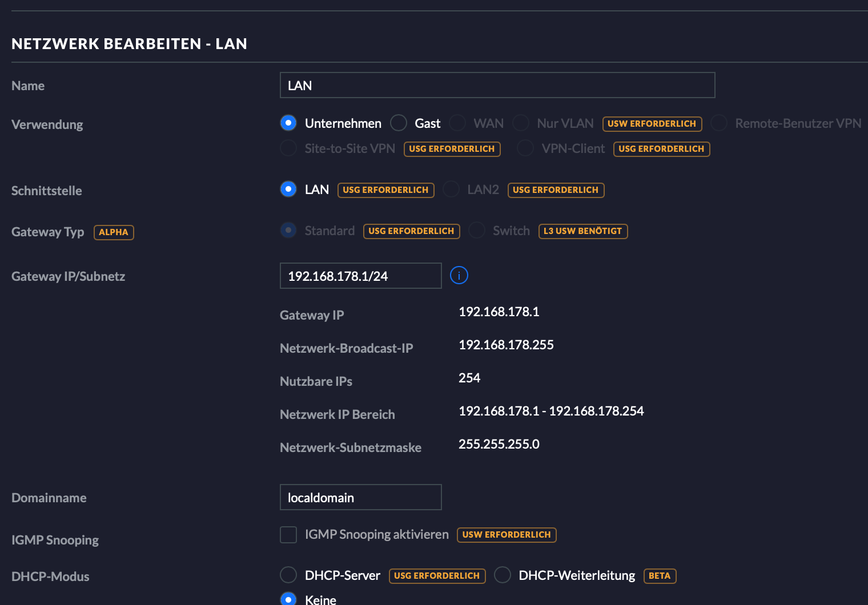Click USW ERFORDERLICH badge beside IGMP Snooping aktivieren
The height and width of the screenshot is (605, 868).
(x=507, y=535)
